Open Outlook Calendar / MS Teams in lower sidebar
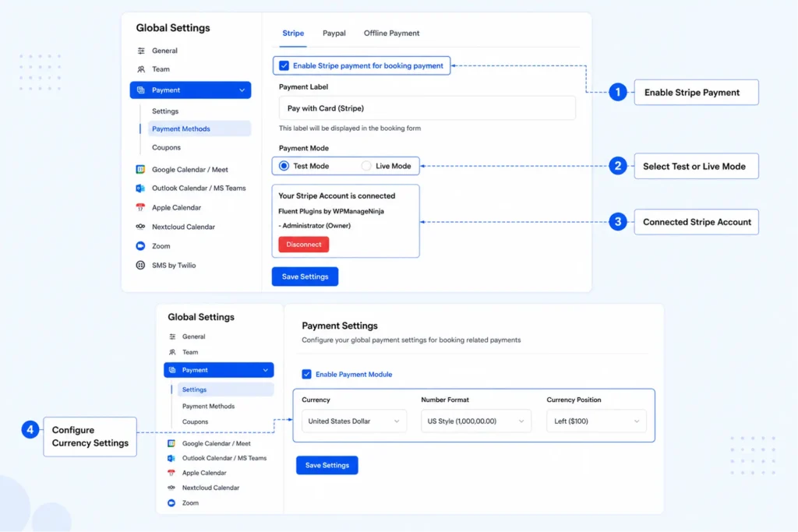Viewport: 798px width, 532px height. pos(224,458)
